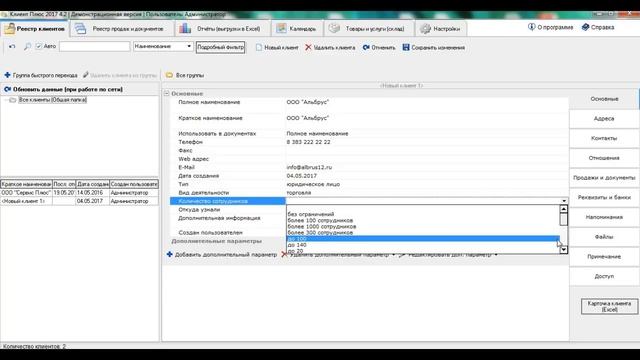Choose без ограничений from the list
The height and width of the screenshot is (360, 640).
311,214
